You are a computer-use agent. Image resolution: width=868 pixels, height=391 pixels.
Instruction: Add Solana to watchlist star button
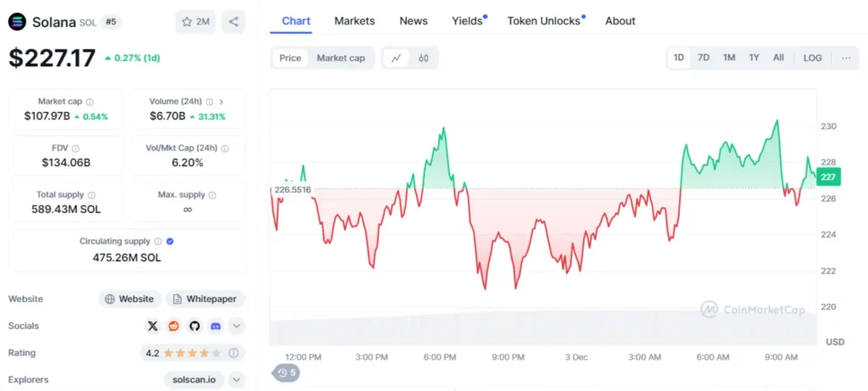(196, 21)
